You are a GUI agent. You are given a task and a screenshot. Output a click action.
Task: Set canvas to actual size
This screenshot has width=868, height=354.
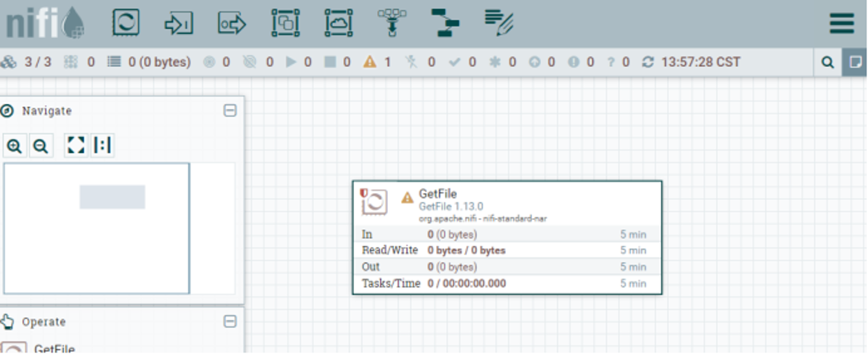[x=102, y=145]
